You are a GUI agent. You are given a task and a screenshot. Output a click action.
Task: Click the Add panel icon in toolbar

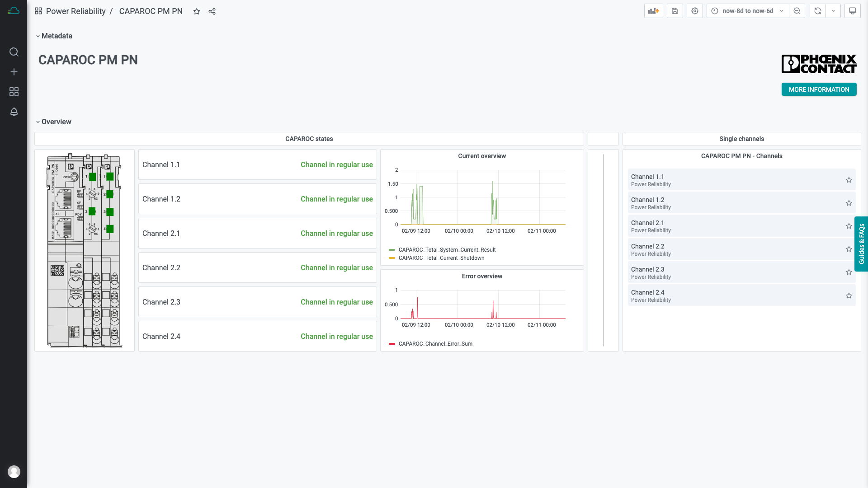point(653,11)
